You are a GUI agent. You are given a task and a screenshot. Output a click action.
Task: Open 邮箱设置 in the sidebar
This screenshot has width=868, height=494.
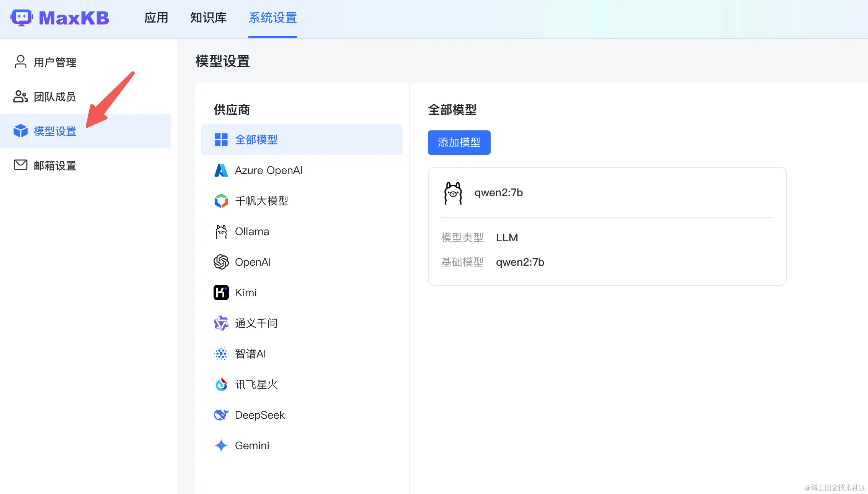click(x=55, y=165)
